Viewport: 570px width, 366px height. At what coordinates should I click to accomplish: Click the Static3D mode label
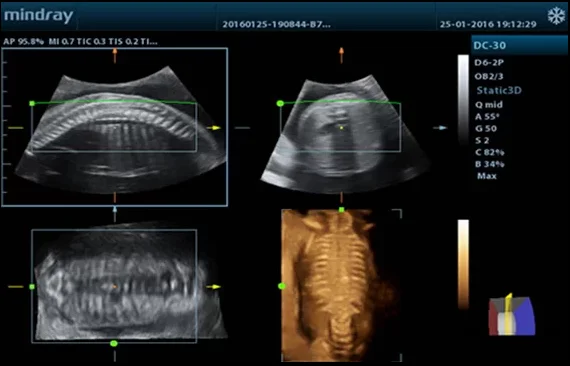[x=499, y=91]
